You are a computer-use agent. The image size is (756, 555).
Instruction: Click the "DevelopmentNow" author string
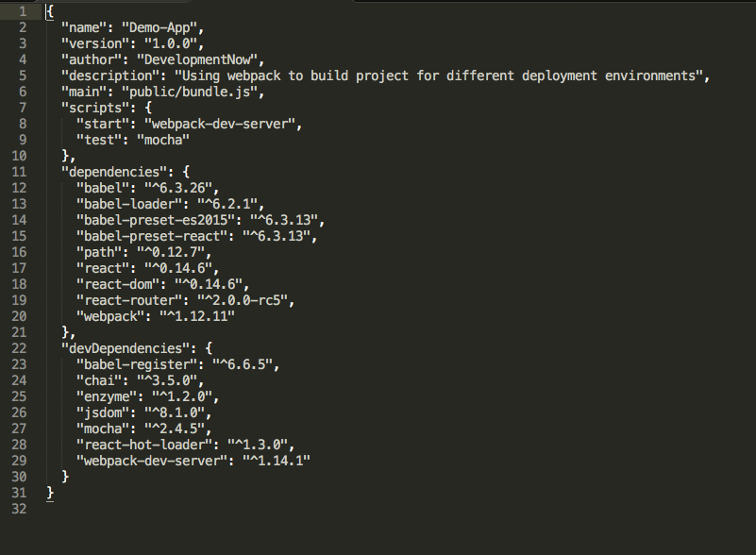click(198, 59)
